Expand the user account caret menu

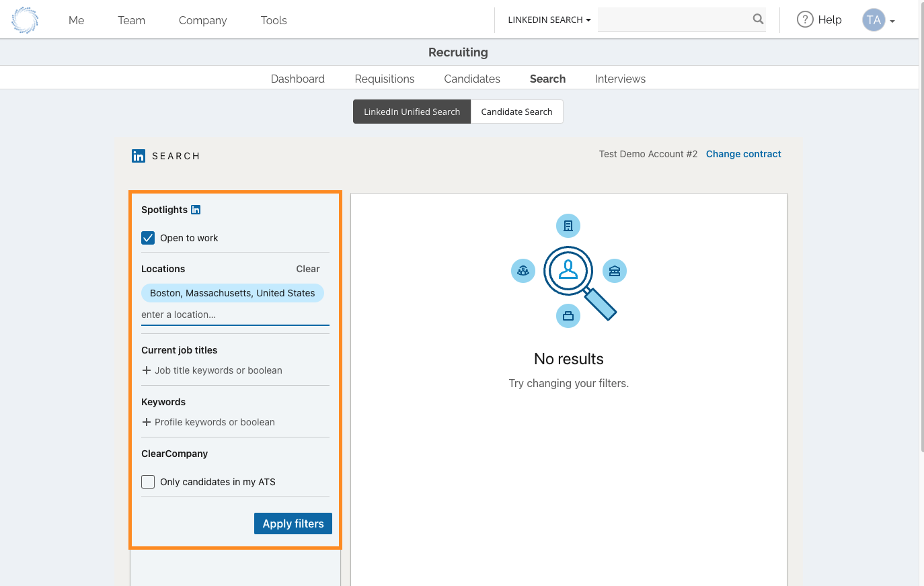point(892,22)
